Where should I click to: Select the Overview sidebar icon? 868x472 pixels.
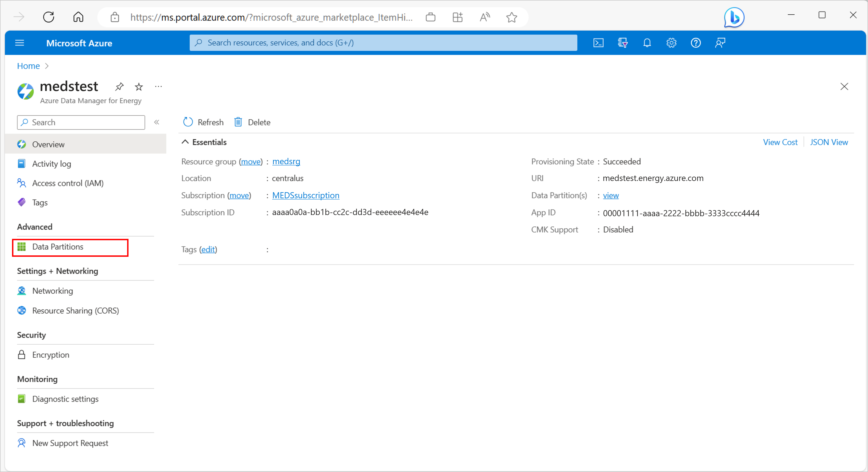[x=21, y=144]
